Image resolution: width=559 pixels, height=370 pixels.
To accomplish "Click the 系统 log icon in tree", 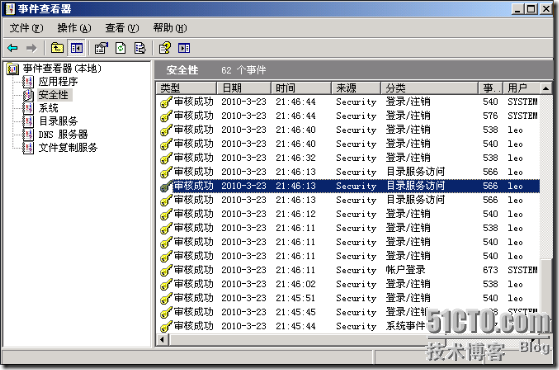I will click(28, 108).
